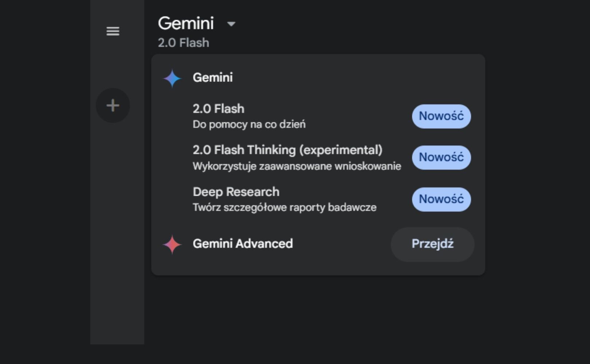Open the hamburger main menu

[113, 31]
